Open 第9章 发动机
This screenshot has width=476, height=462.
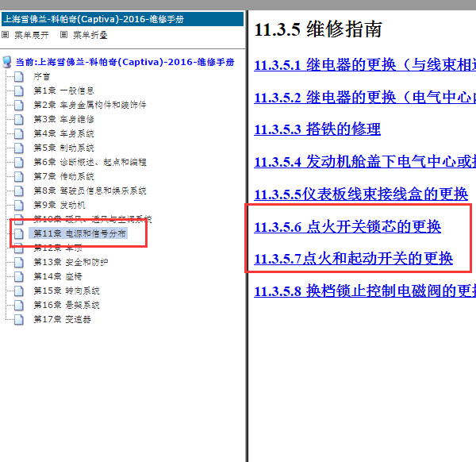[x=59, y=205]
